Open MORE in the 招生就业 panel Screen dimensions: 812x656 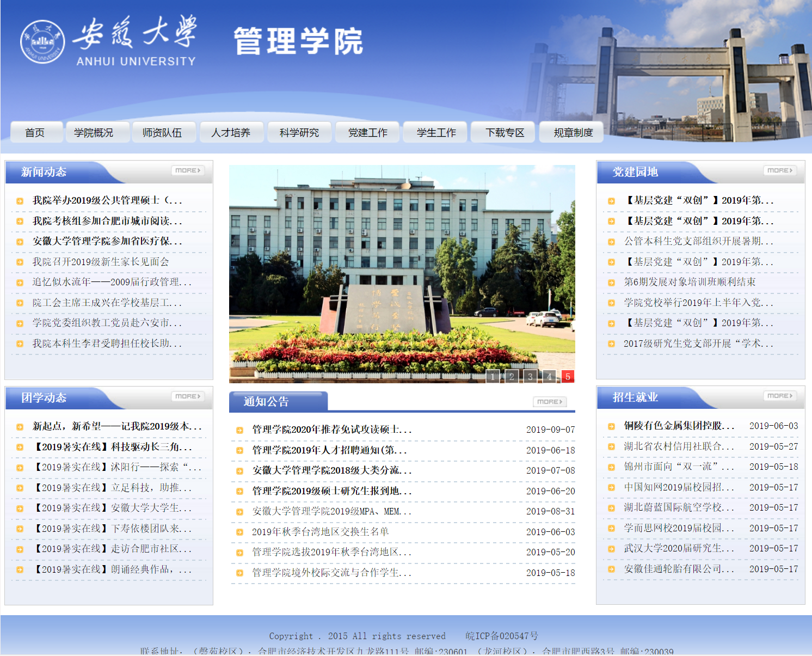click(779, 396)
